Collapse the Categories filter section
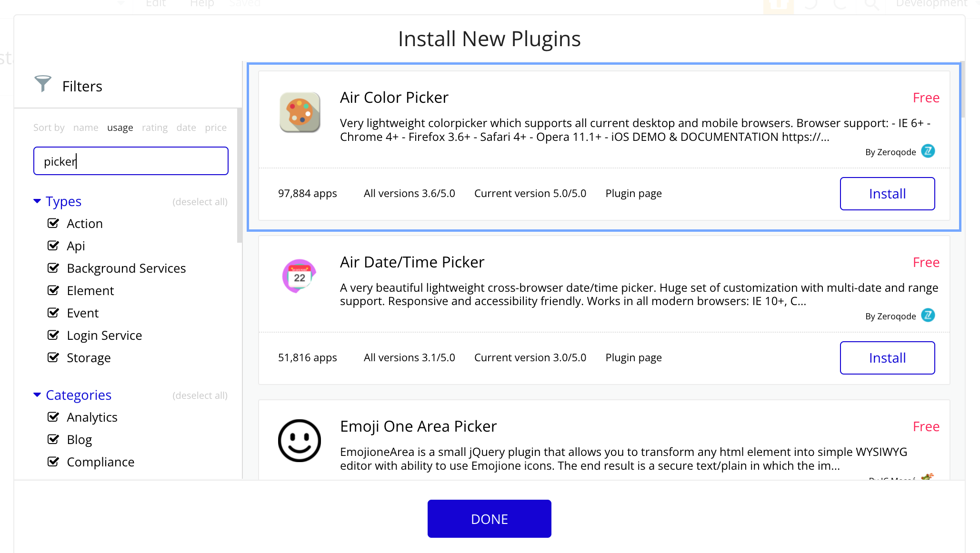This screenshot has width=980, height=553. 37,395
